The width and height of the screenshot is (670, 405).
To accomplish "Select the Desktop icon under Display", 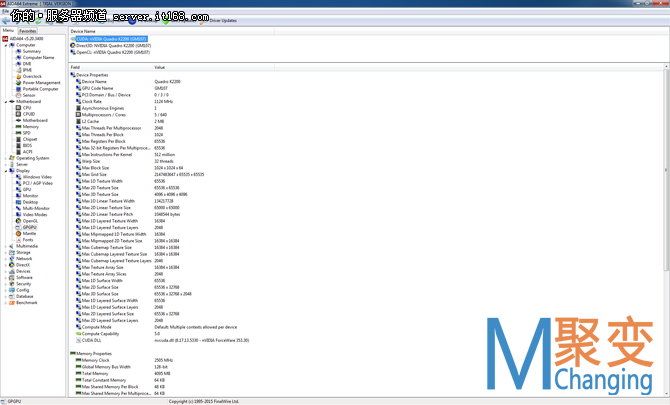I will coord(18,202).
